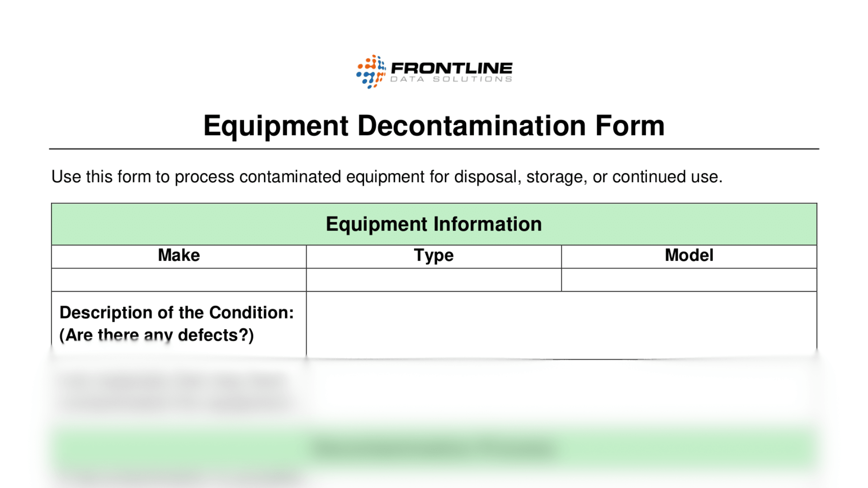Click the FRONTLINE wordmark text

451,68
